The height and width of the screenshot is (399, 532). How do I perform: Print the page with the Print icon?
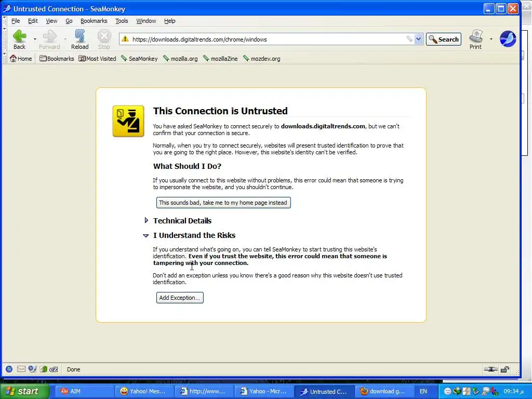pyautogui.click(x=476, y=39)
